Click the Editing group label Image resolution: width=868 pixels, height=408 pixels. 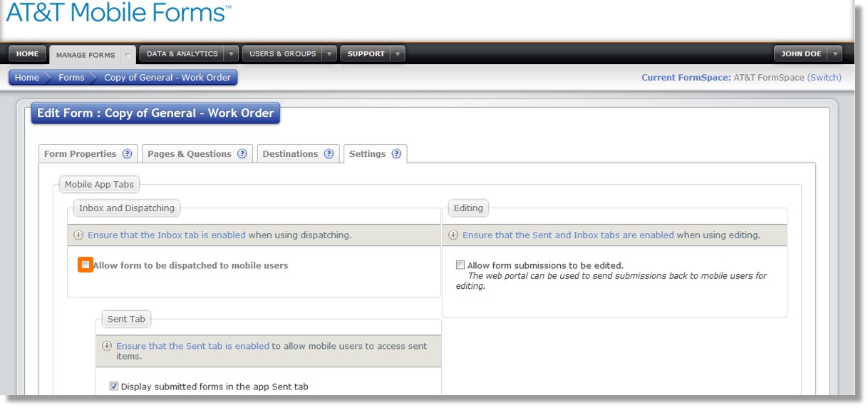coord(468,208)
